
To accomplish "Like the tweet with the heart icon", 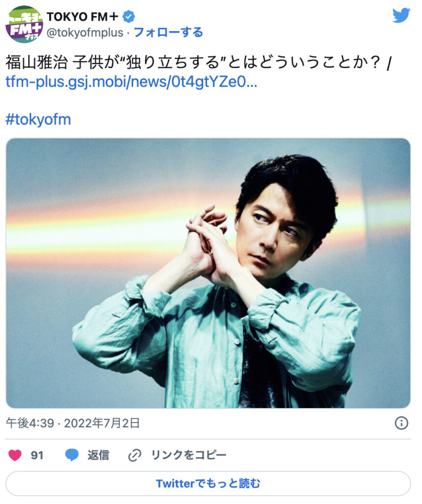I will (x=15, y=455).
